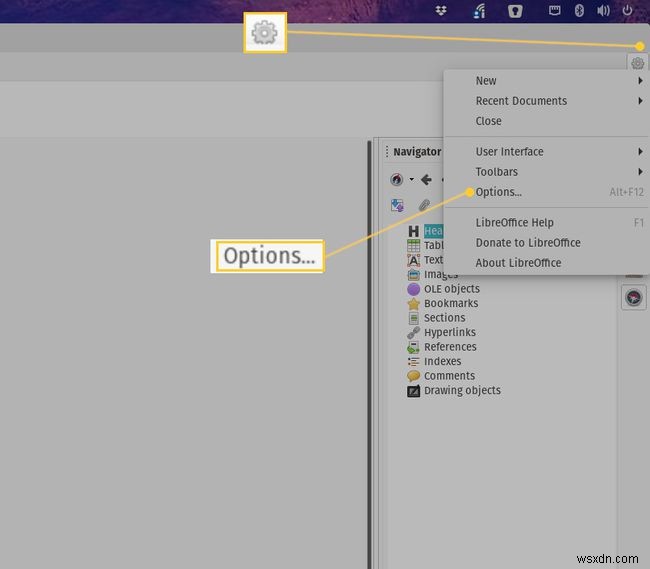Open About LibreOffice
The height and width of the screenshot is (569, 650).
(x=547, y=263)
